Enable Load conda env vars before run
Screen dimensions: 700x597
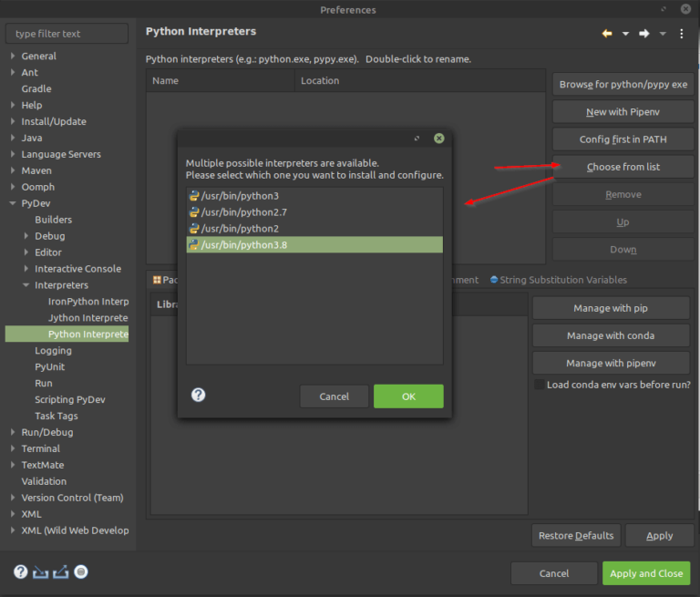[x=539, y=385]
